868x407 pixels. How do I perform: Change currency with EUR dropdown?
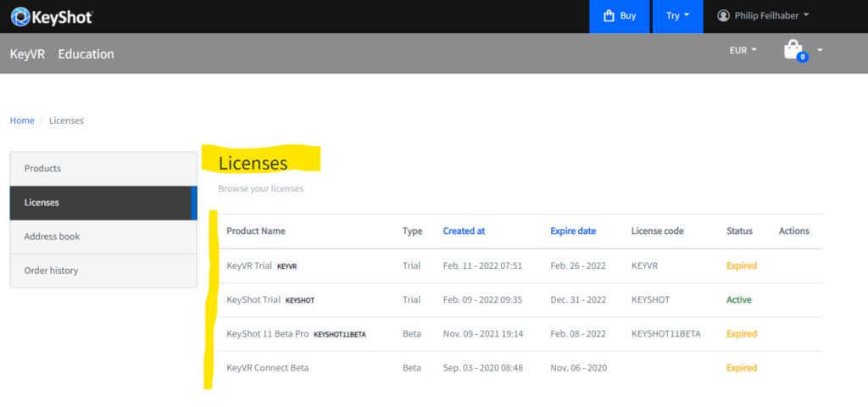coord(743,50)
